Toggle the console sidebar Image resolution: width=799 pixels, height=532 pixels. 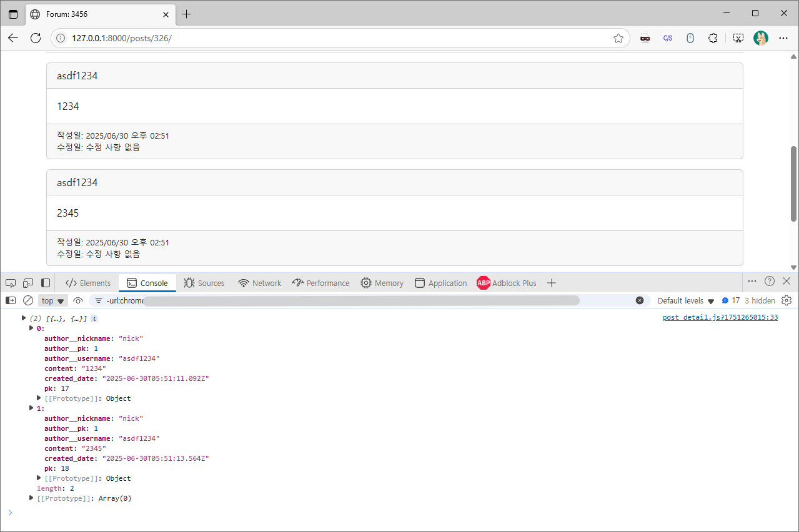point(11,300)
